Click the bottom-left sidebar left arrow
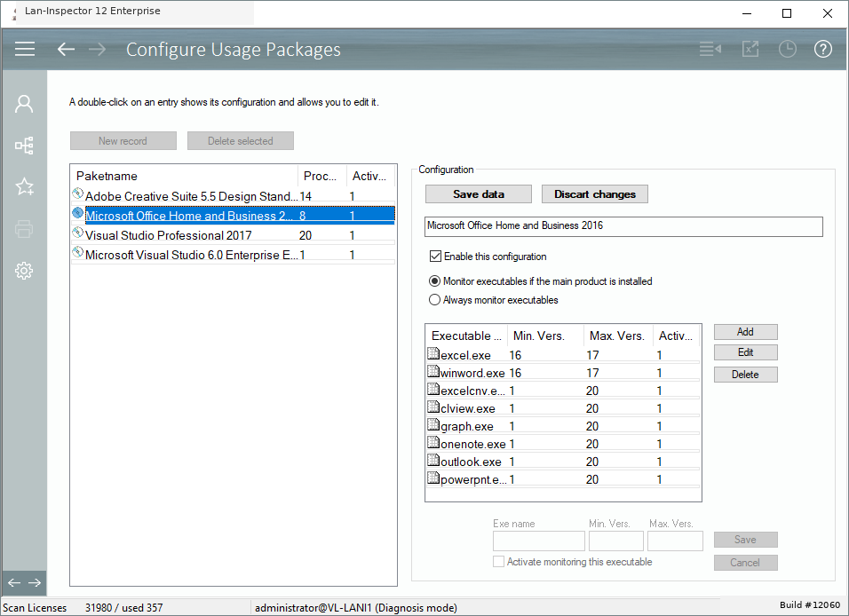Viewport: 849px width, 616px height. (14, 582)
